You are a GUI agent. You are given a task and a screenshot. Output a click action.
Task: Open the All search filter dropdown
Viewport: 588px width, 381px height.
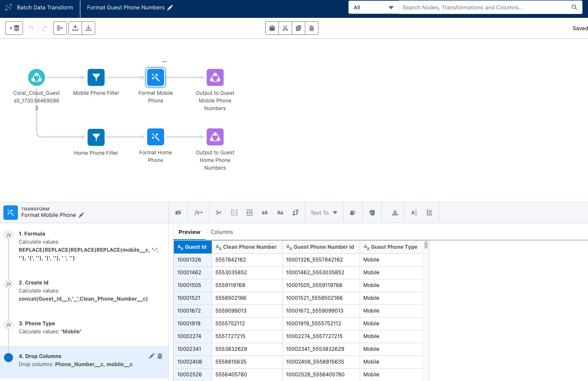tap(373, 8)
